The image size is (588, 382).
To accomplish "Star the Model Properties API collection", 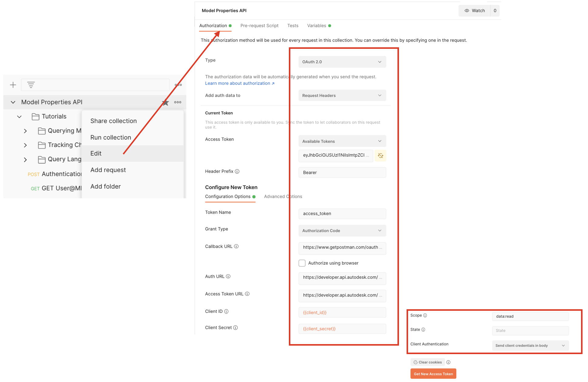I will (x=165, y=102).
